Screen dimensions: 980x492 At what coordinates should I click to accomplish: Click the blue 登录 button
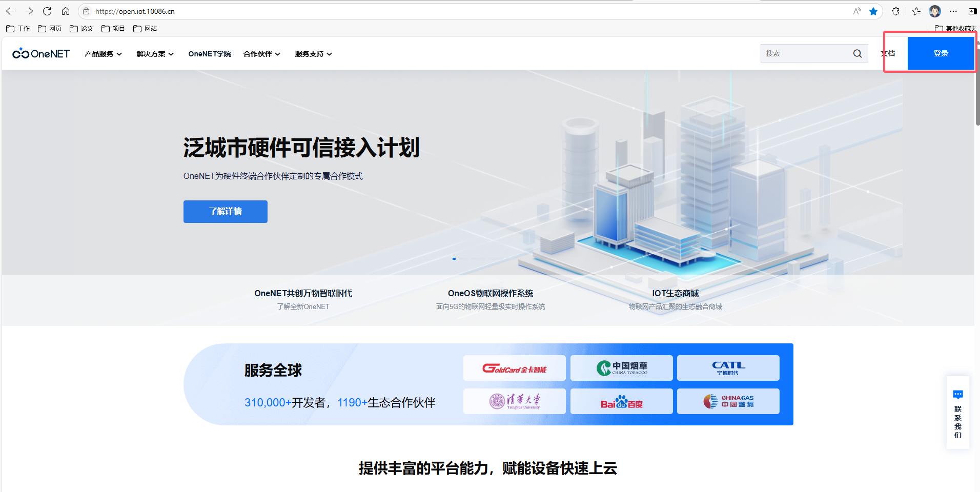[x=941, y=53]
